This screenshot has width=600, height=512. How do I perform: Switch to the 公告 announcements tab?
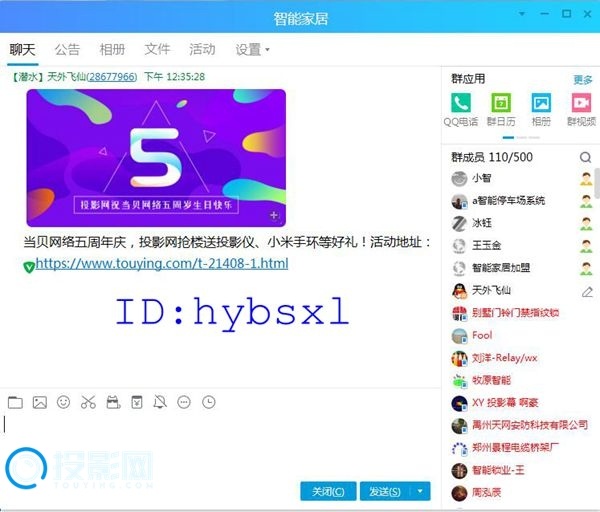pos(67,49)
